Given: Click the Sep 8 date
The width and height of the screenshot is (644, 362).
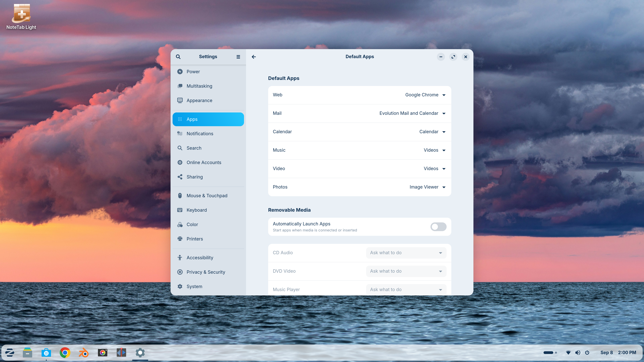Looking at the screenshot, I should 606,352.
